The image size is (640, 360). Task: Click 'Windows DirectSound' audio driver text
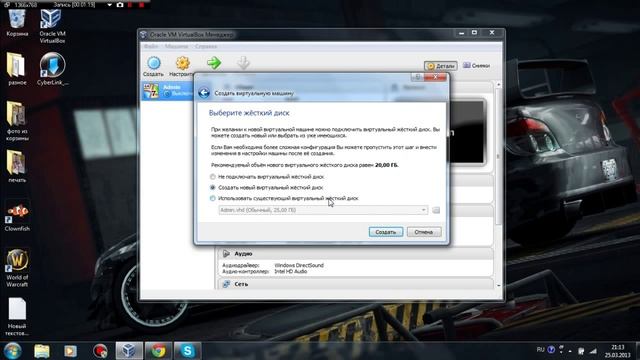pyautogui.click(x=299, y=265)
